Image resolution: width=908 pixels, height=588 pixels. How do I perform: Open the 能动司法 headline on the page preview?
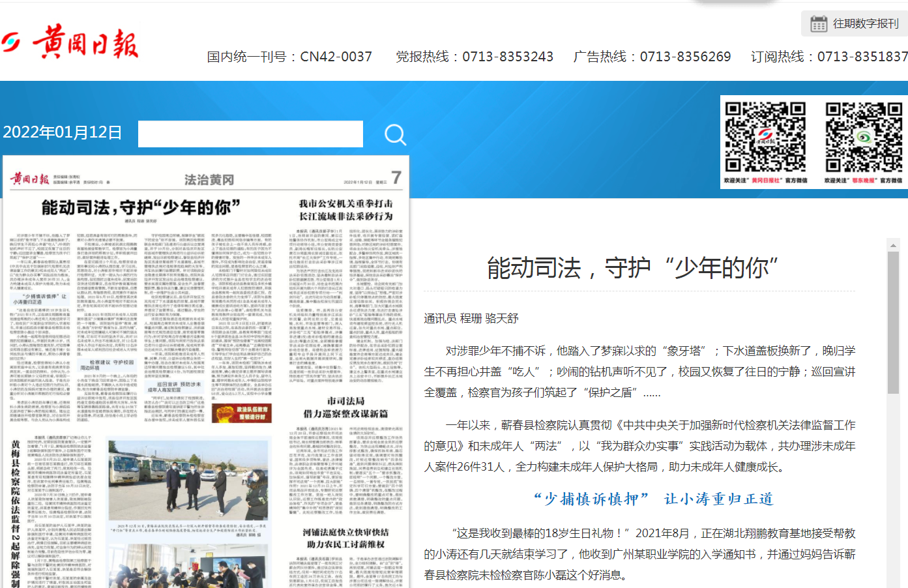point(141,208)
